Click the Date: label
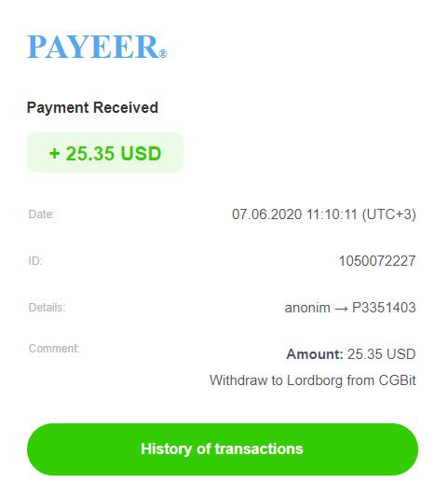Screen dimensions: 448x483 [42, 214]
